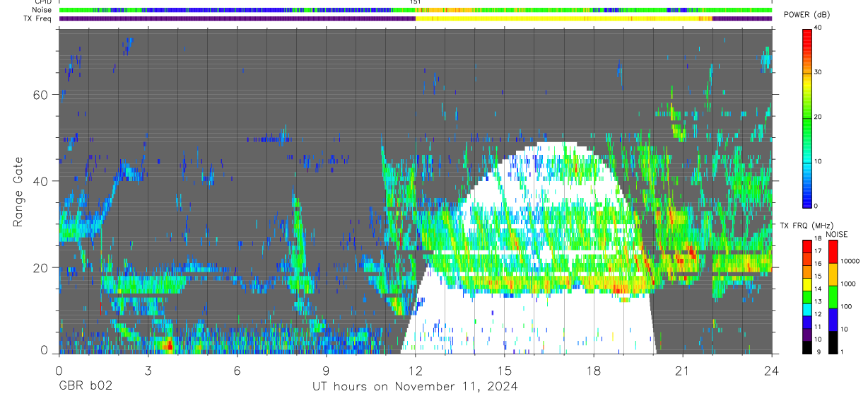868x401 pixels.
Task: Click the 40 tick on POWER colorbar
Action: tap(816, 28)
